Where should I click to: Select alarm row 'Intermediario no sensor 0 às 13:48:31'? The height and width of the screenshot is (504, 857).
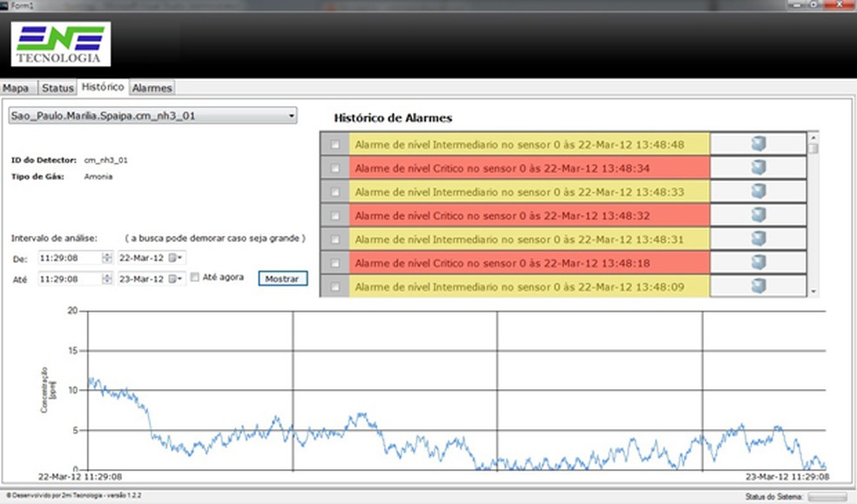pyautogui.click(x=530, y=239)
